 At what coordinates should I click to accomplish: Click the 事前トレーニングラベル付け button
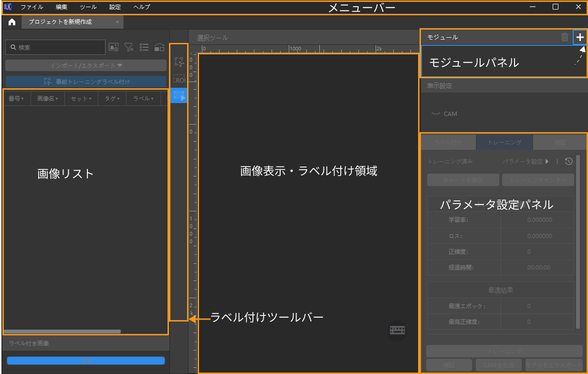[86, 82]
